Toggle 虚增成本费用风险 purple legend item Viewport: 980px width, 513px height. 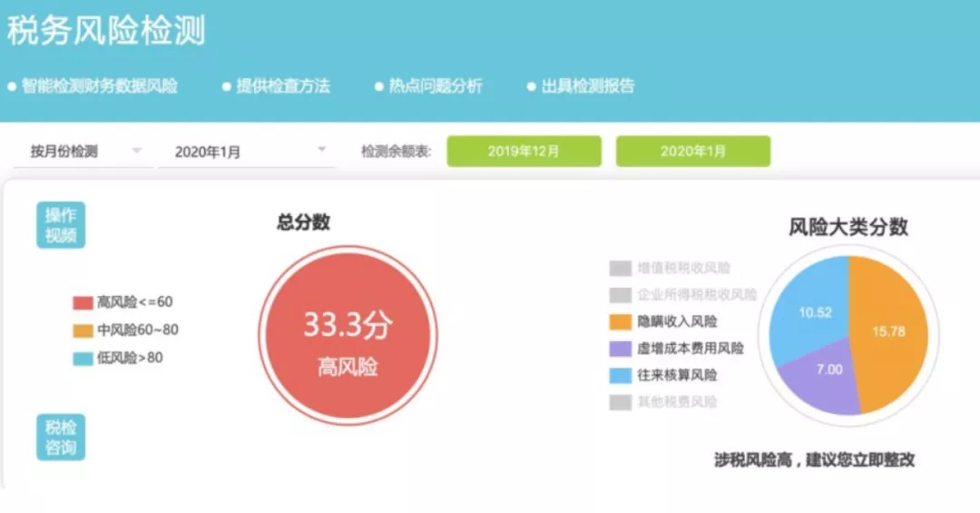pyautogui.click(x=677, y=349)
